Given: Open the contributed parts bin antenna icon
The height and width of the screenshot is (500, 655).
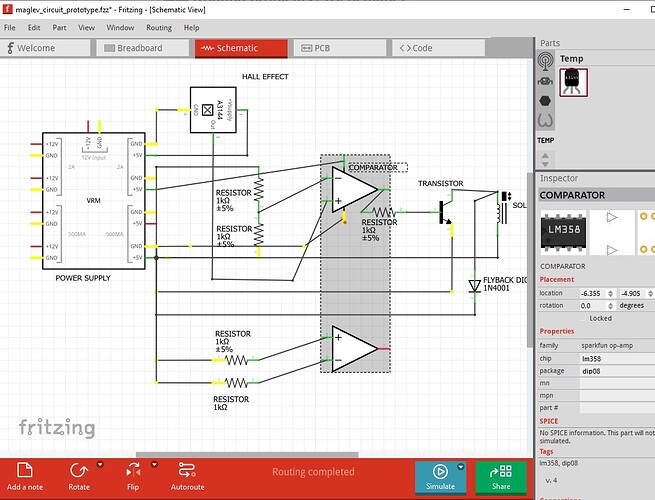Looking at the screenshot, I should point(545,61).
